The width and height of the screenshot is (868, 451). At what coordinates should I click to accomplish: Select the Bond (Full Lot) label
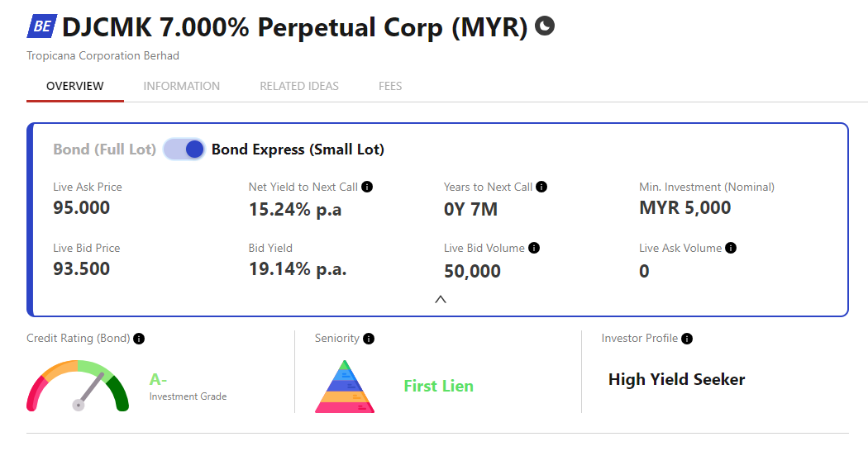[105, 150]
